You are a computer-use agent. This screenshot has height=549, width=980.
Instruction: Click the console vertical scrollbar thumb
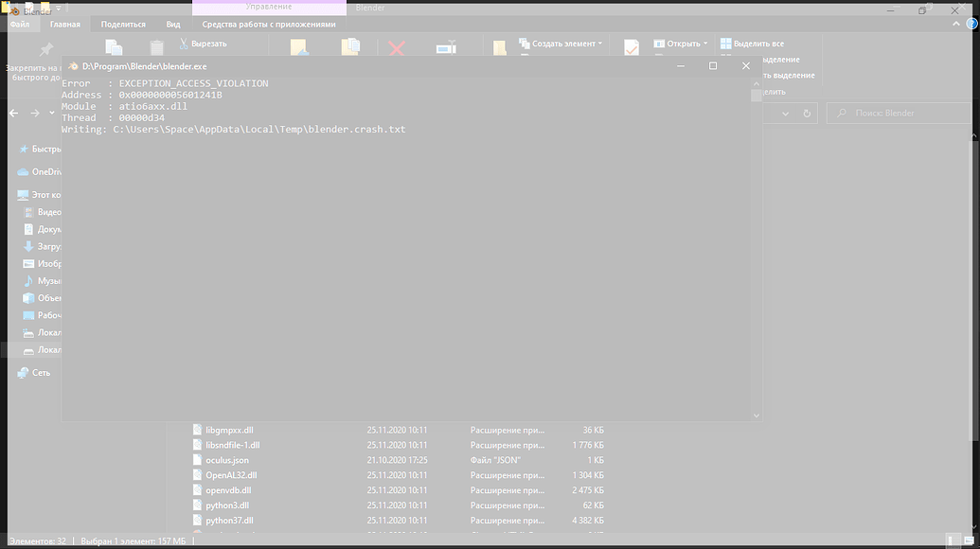pyautogui.click(x=757, y=95)
